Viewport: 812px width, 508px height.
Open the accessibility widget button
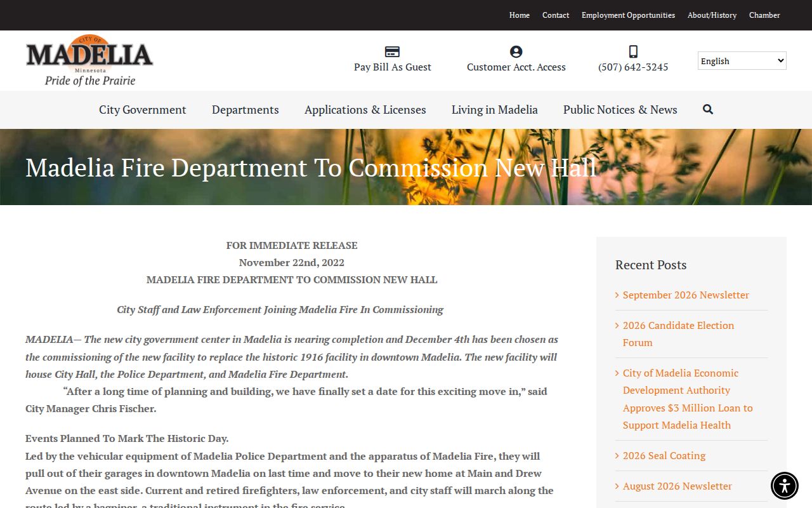tap(785, 486)
